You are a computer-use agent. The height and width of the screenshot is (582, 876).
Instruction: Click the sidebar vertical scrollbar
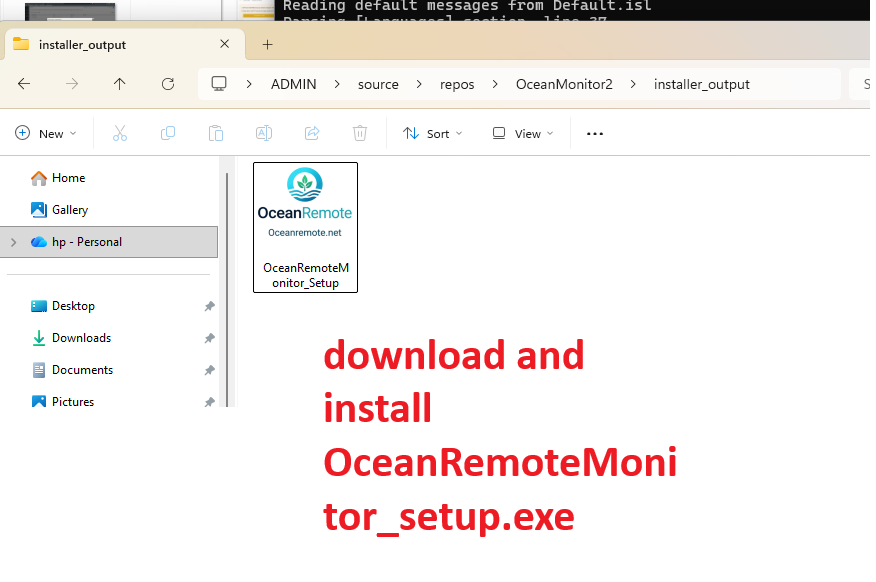click(227, 289)
